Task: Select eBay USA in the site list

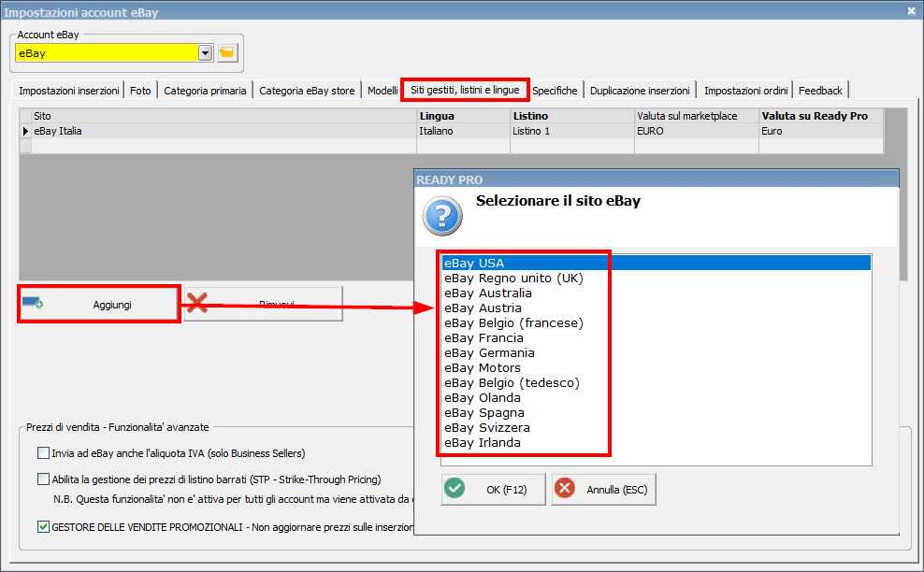Action: coord(657,263)
